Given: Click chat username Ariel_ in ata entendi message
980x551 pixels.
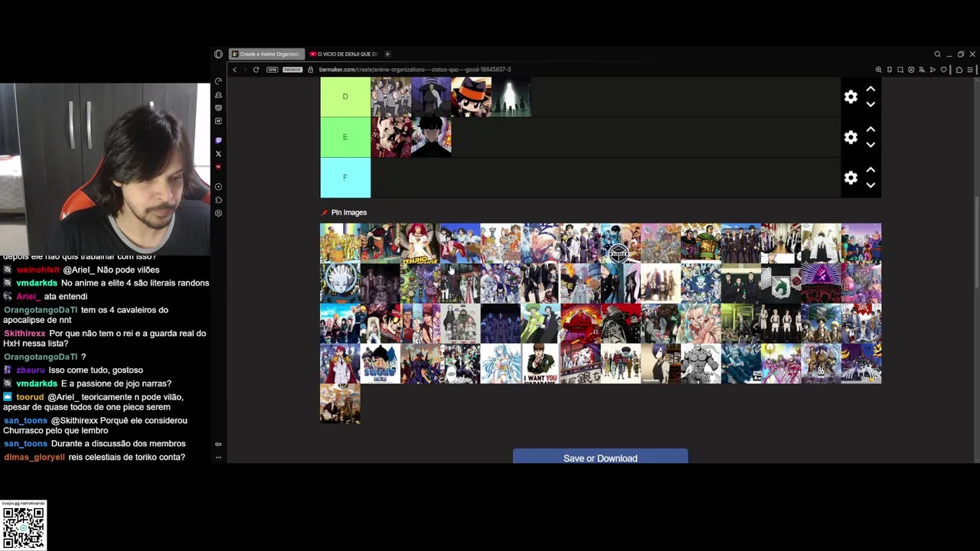Looking at the screenshot, I should click(x=28, y=297).
